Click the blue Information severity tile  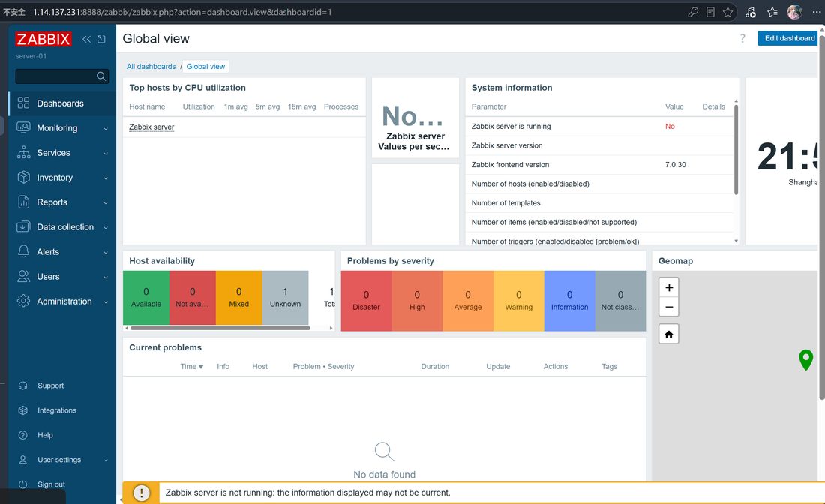point(569,301)
